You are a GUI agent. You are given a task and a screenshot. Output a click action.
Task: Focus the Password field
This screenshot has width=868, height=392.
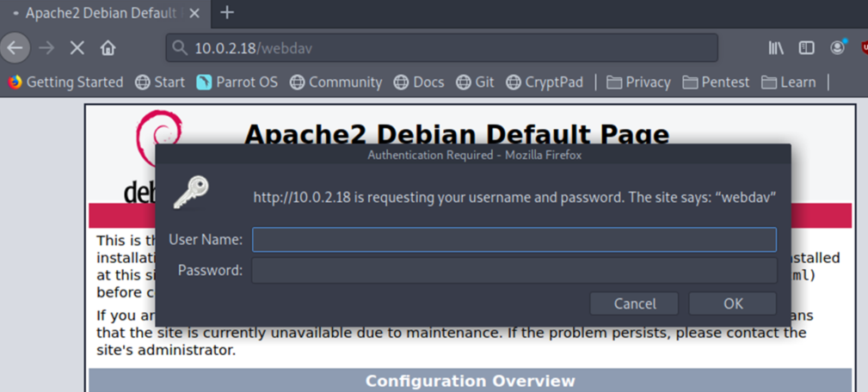[514, 271]
